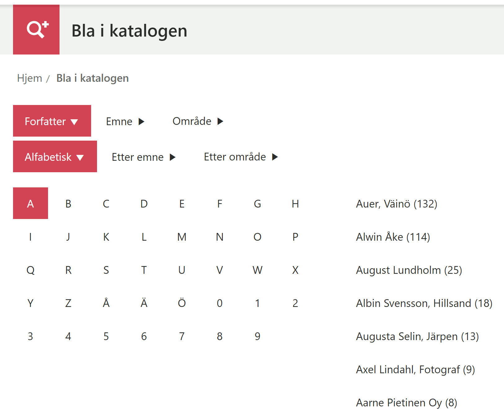Expand the Område browse option
This screenshot has width=504, height=420.
(198, 121)
